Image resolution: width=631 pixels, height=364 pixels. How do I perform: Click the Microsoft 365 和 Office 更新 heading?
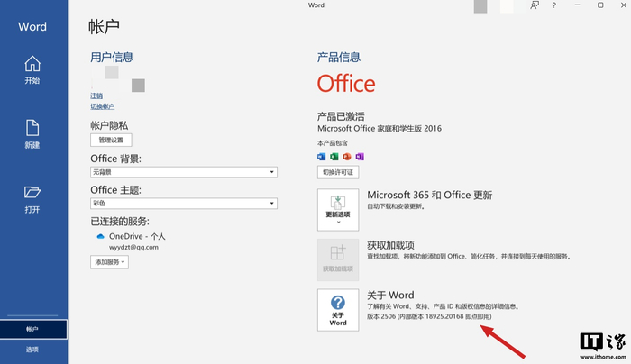[x=430, y=196]
